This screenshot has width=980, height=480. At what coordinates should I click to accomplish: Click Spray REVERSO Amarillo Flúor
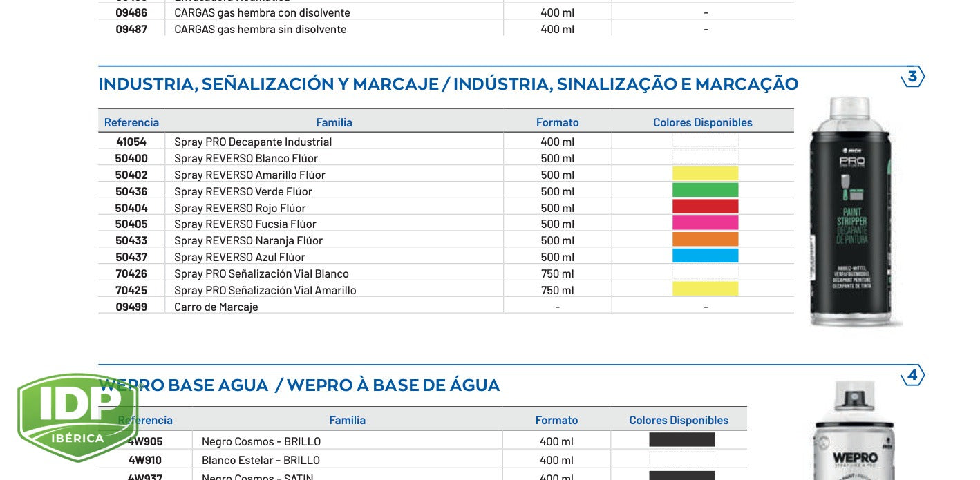coord(249,175)
